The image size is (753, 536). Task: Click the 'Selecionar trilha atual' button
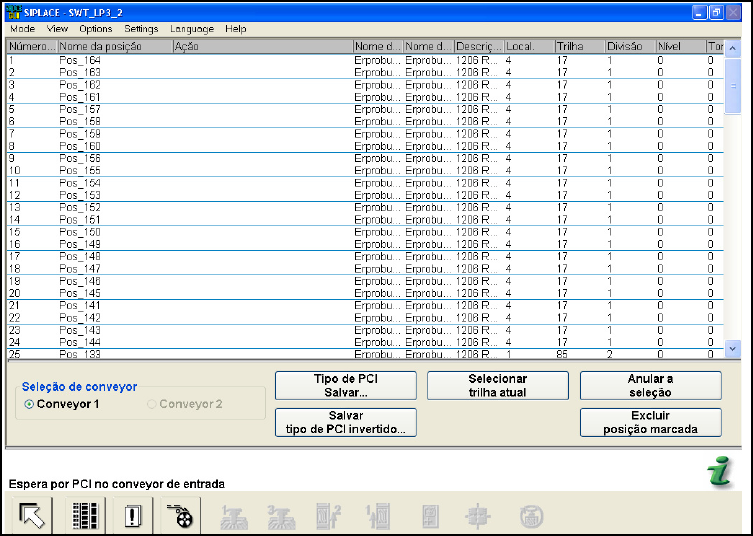(497, 386)
